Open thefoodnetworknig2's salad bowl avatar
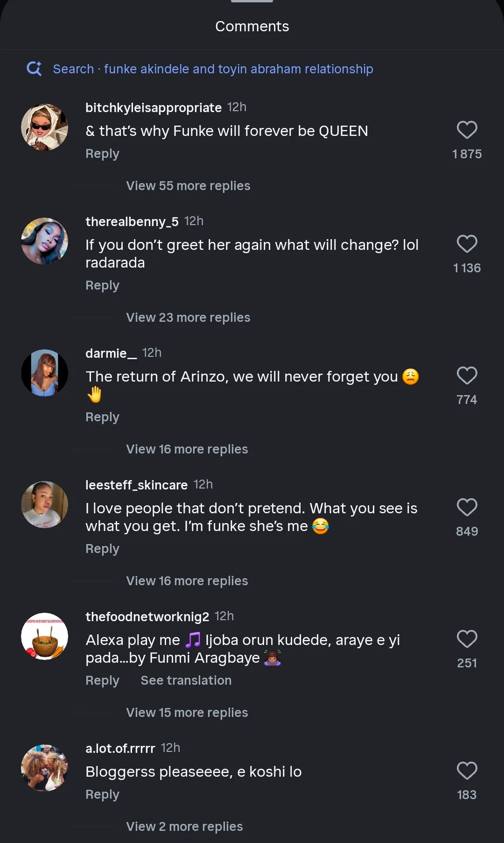Viewport: 504px width, 843px height. point(45,637)
